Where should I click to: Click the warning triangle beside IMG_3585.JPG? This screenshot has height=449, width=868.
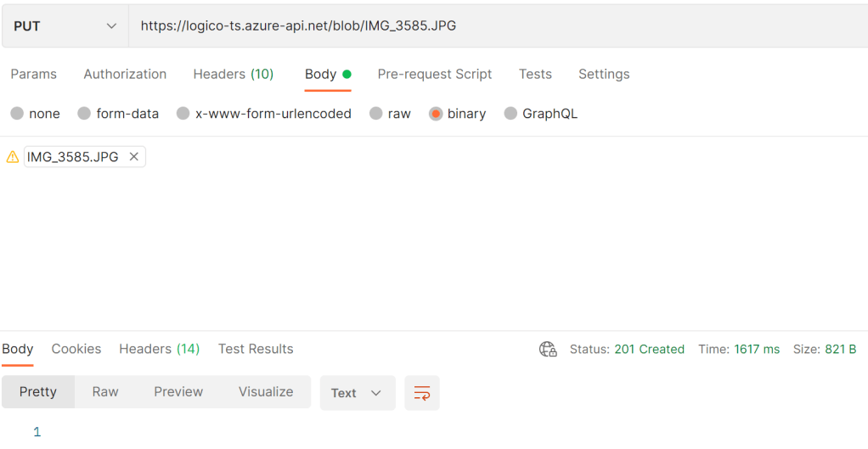pyautogui.click(x=13, y=157)
